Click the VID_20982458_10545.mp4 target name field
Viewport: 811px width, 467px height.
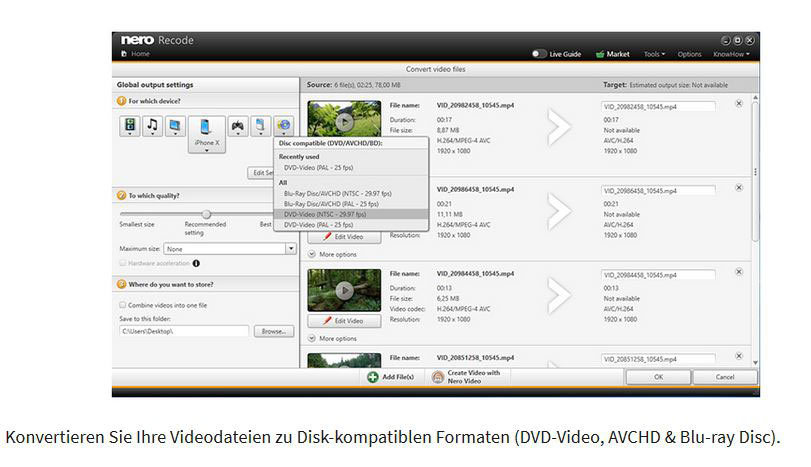pyautogui.click(x=658, y=107)
